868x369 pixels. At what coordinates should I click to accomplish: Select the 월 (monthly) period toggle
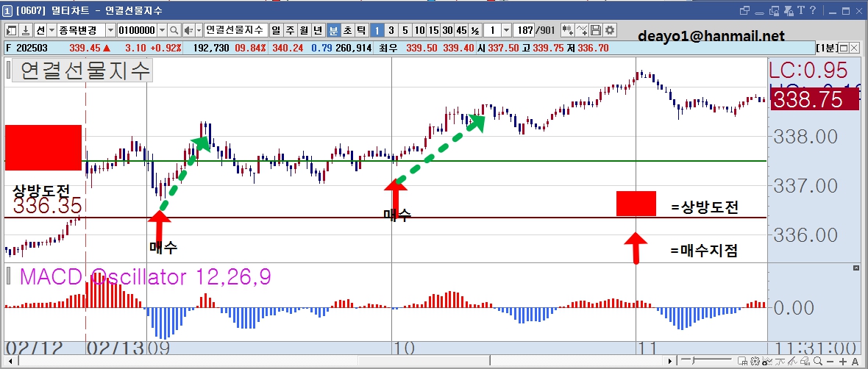304,30
